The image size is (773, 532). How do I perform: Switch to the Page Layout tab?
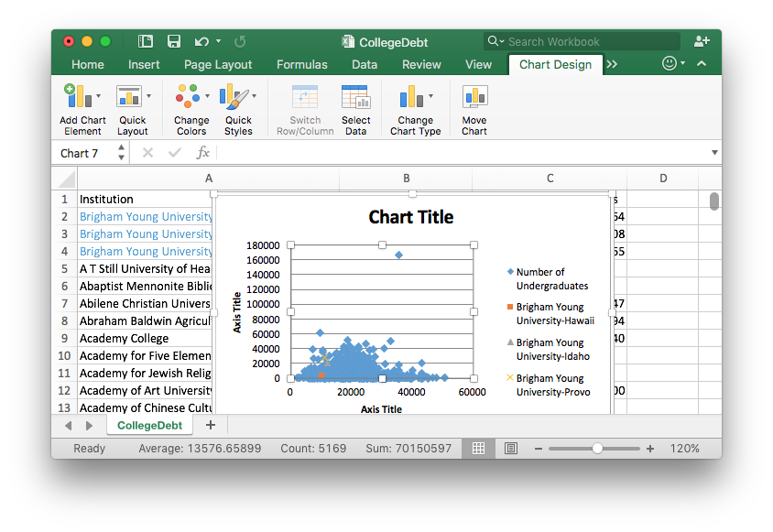tap(218, 65)
